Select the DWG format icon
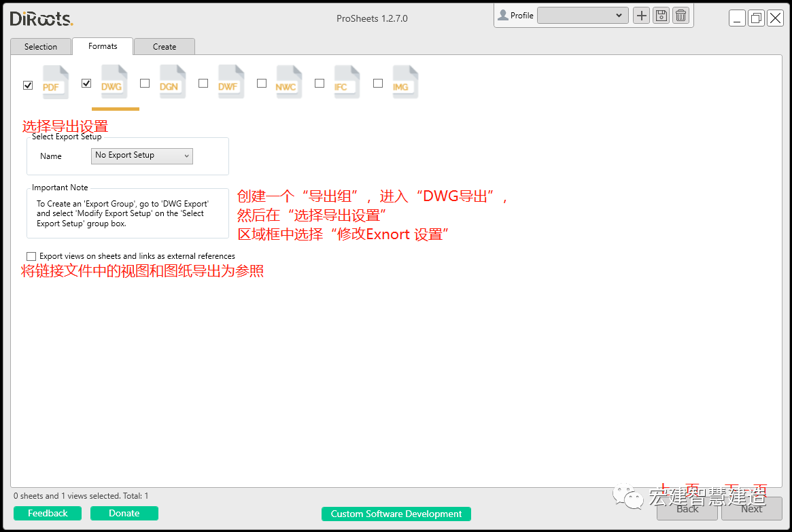Image resolution: width=792 pixels, height=532 pixels. click(x=114, y=82)
